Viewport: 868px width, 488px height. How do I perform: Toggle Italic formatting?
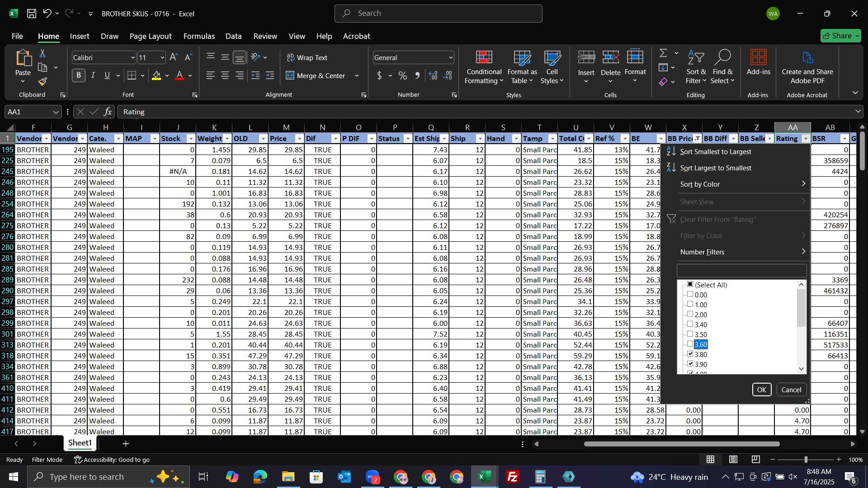[93, 75]
